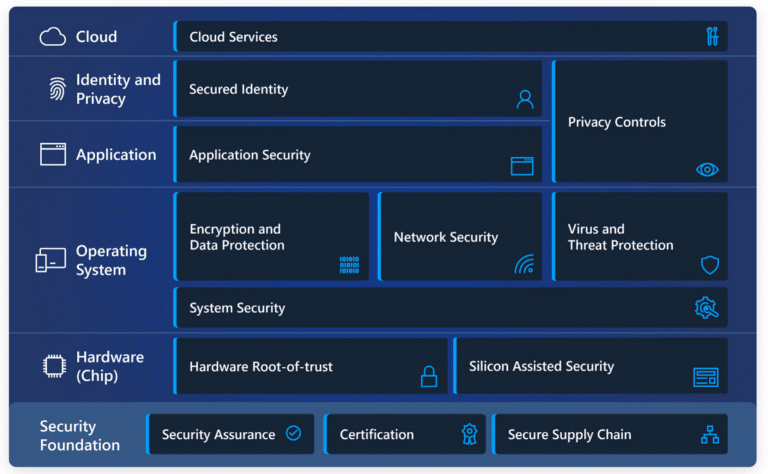Image resolution: width=768 pixels, height=474 pixels.
Task: Click the tools icon in Cloud Services
Action: point(712,37)
